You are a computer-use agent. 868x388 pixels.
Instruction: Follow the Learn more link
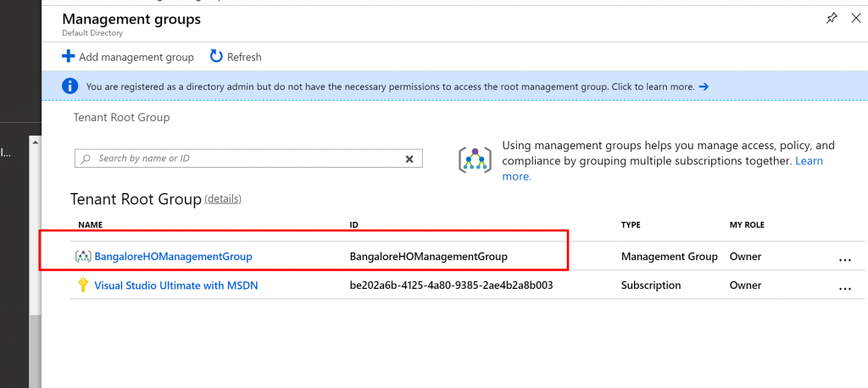coord(808,161)
